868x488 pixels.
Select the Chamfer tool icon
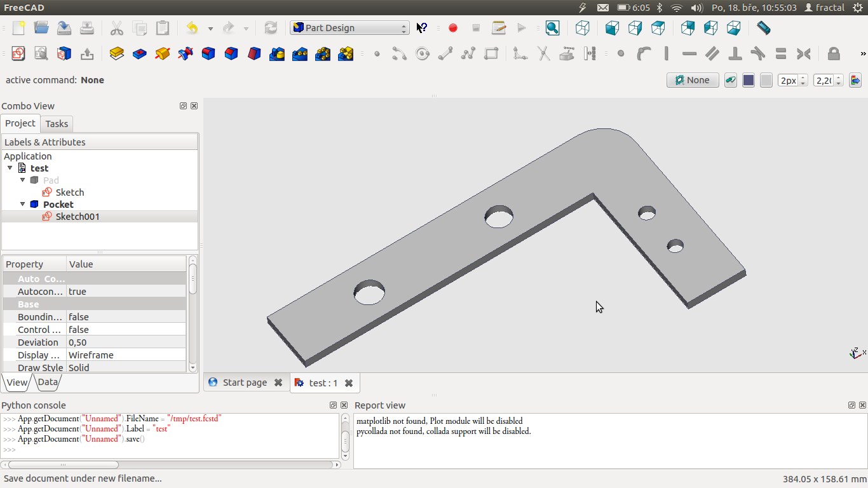coord(231,54)
